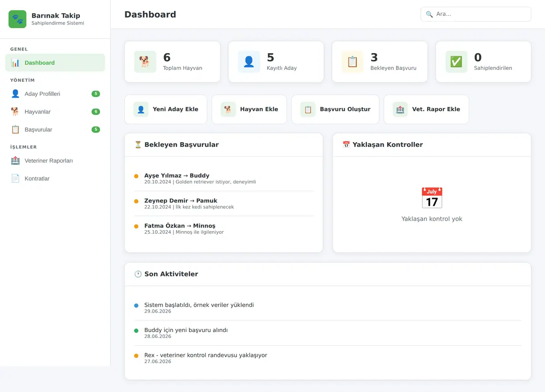The width and height of the screenshot is (545, 392).
Task: Click the Dashboard chart icon in sidebar
Action: pyautogui.click(x=15, y=63)
